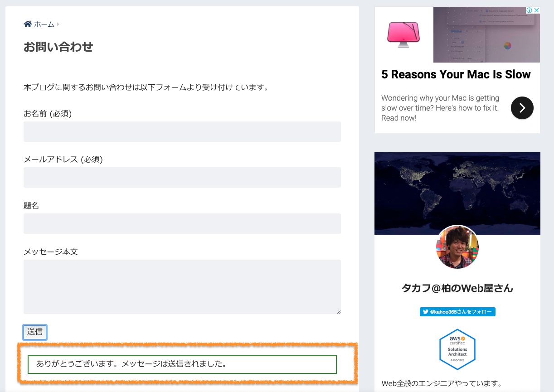The height and width of the screenshot is (392, 554).
Task: Click the メッセージ本文 text area
Action: click(x=182, y=286)
